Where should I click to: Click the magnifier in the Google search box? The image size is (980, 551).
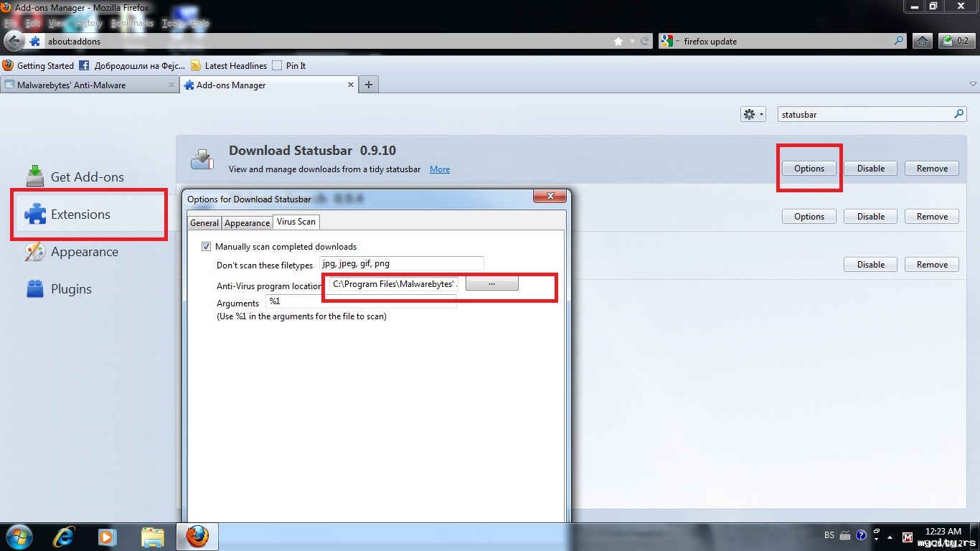pos(899,41)
